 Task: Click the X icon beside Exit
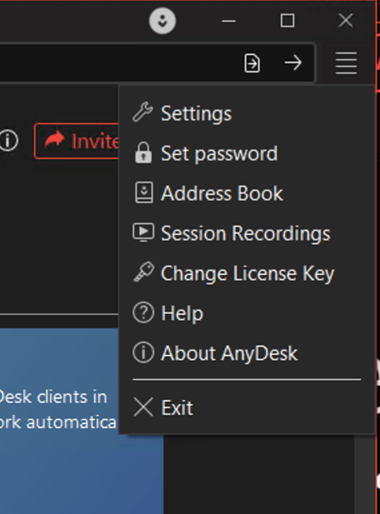(x=143, y=407)
